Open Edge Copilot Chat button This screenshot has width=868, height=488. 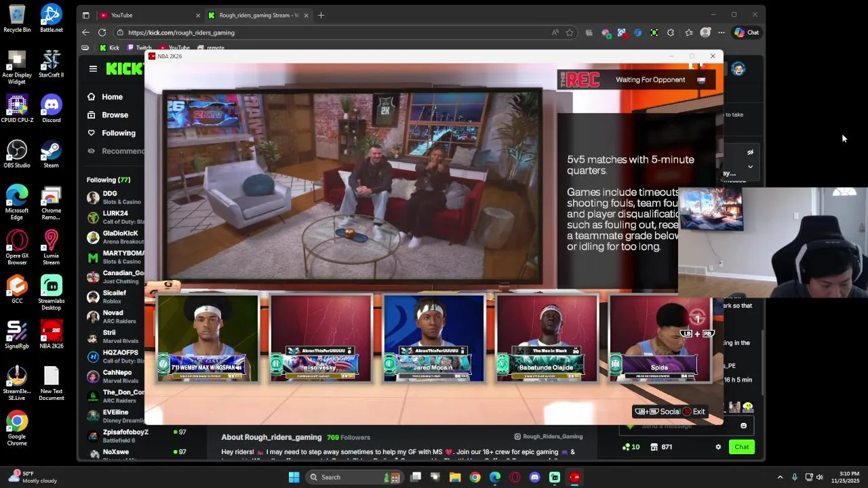[747, 33]
